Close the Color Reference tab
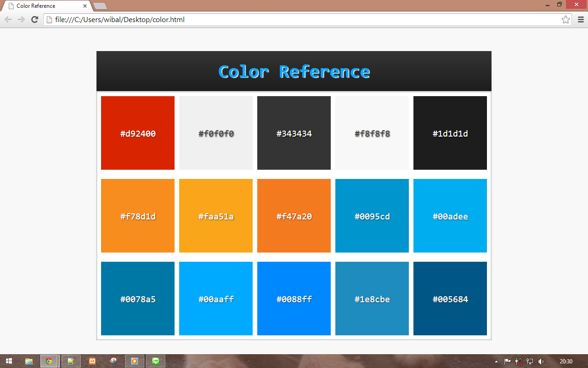The height and width of the screenshot is (368, 588). click(x=85, y=6)
